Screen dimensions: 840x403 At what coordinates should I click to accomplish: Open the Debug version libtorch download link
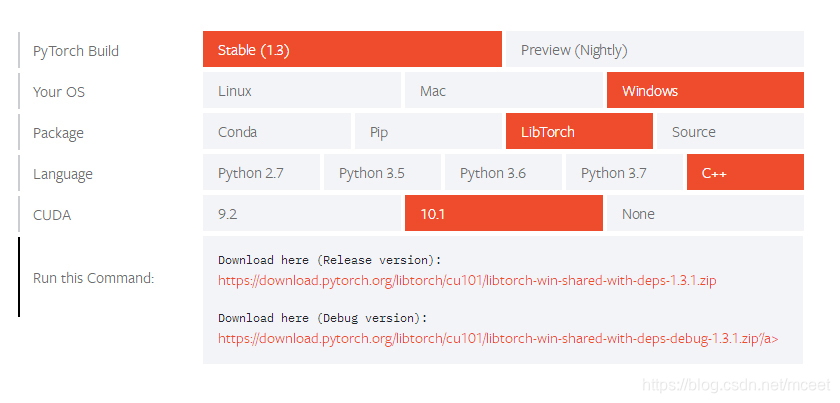(498, 338)
